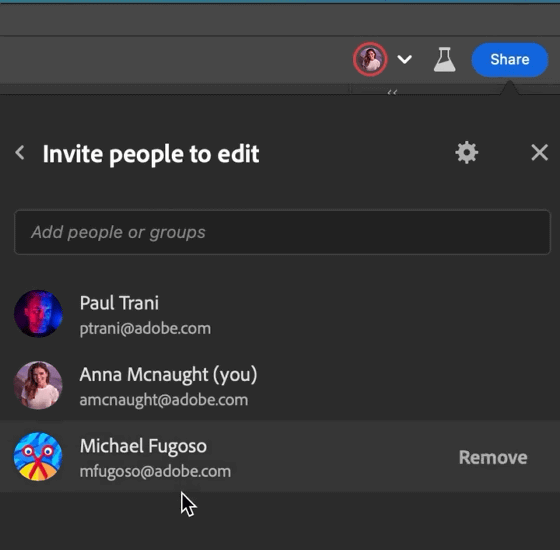
Task: Open sharing settings gear icon
Action: (466, 153)
